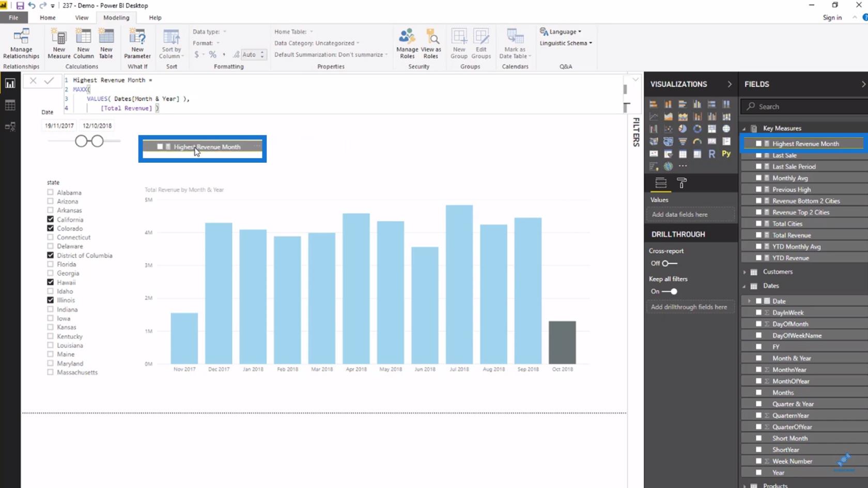The height and width of the screenshot is (488, 868).
Task: Commit the formula with checkmark
Action: (49, 81)
